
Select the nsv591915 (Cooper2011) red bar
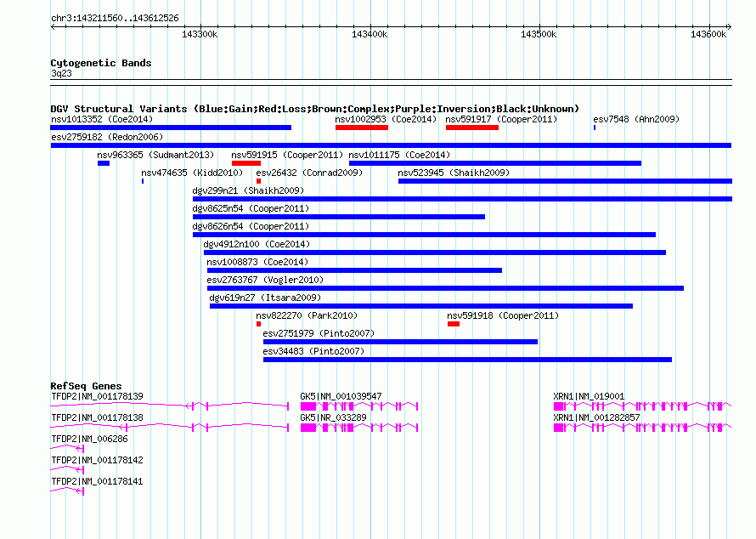[x=245, y=163]
